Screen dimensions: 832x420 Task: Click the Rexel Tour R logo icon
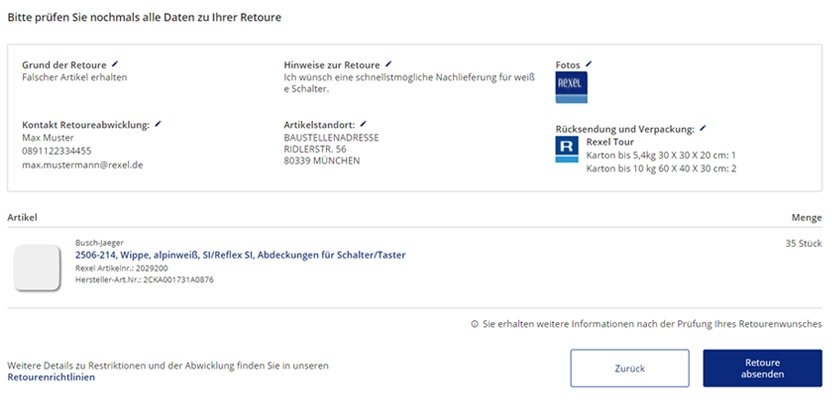(x=567, y=150)
